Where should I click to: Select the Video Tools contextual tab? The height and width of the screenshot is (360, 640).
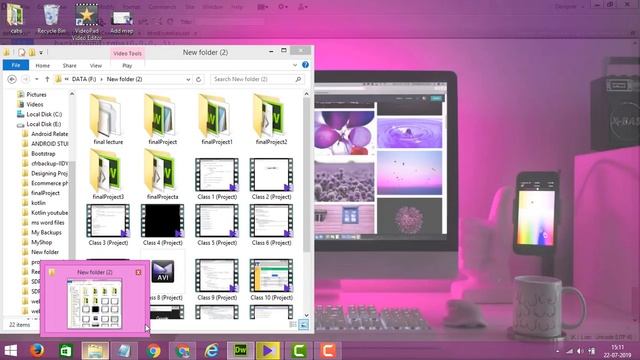click(x=127, y=53)
